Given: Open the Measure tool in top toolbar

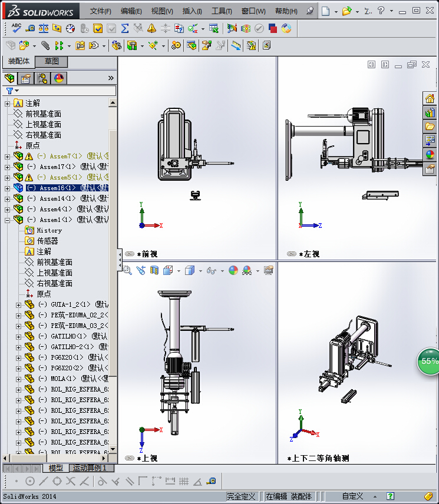Looking at the screenshot, I should [x=31, y=28].
